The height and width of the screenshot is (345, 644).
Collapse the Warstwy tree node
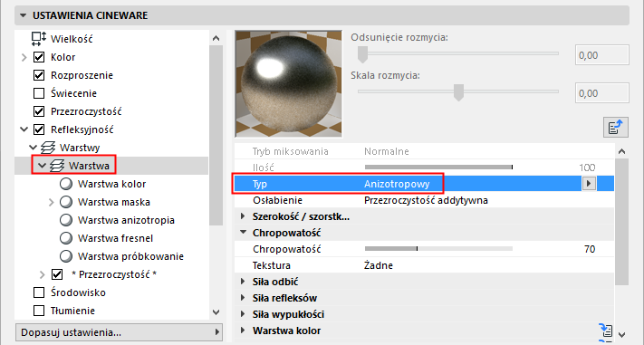(33, 147)
